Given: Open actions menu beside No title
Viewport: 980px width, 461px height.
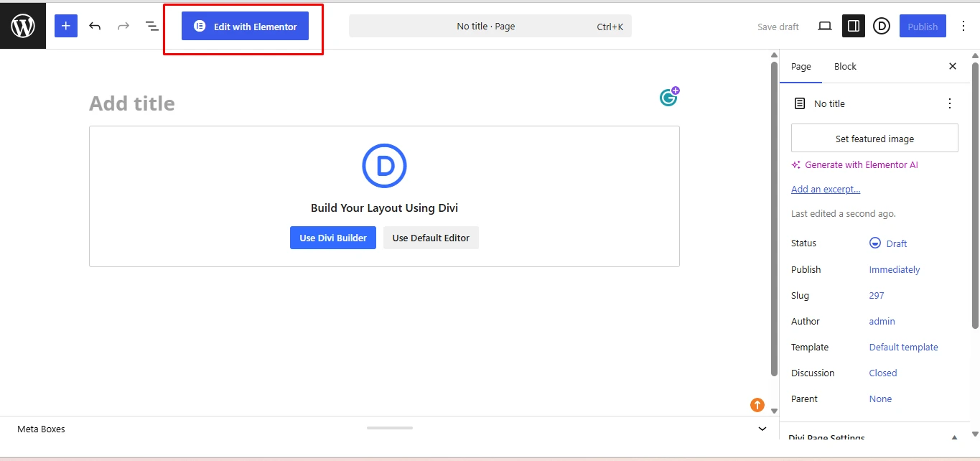Looking at the screenshot, I should (950, 103).
